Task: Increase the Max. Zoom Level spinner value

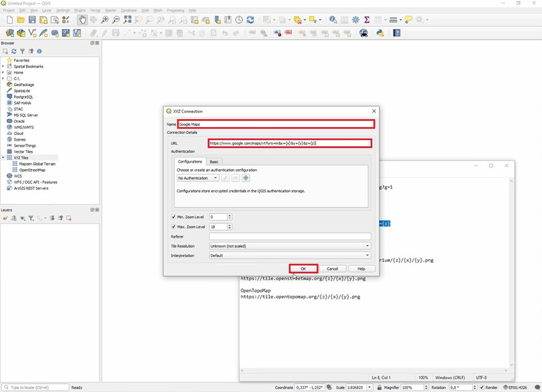Action: point(230,225)
